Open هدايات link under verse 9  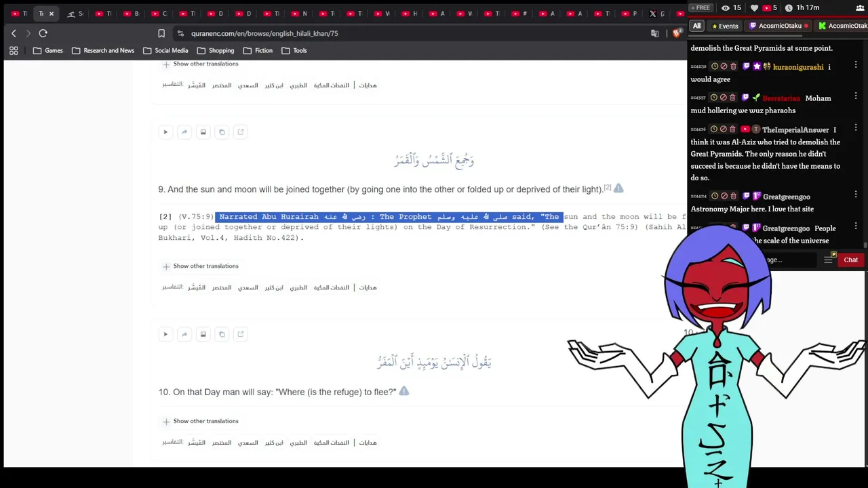click(368, 287)
